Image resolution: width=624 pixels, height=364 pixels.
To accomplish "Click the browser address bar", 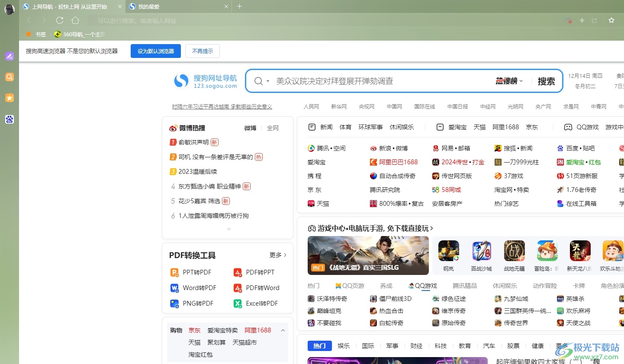I will pos(325,20).
